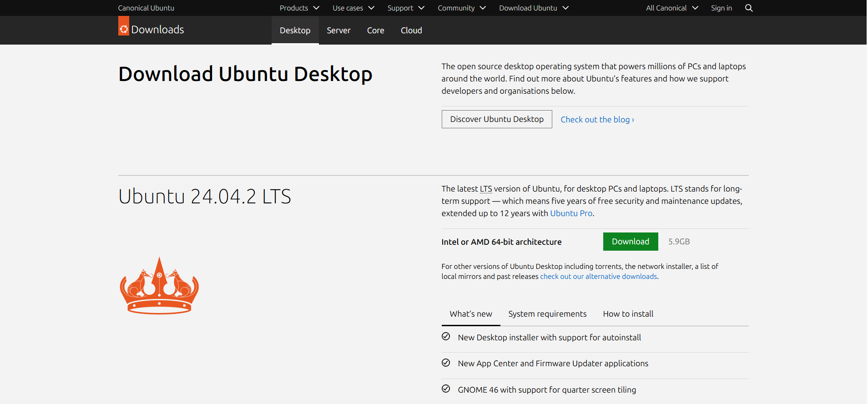
Task: Switch to the Server downloads tab
Action: pos(338,30)
